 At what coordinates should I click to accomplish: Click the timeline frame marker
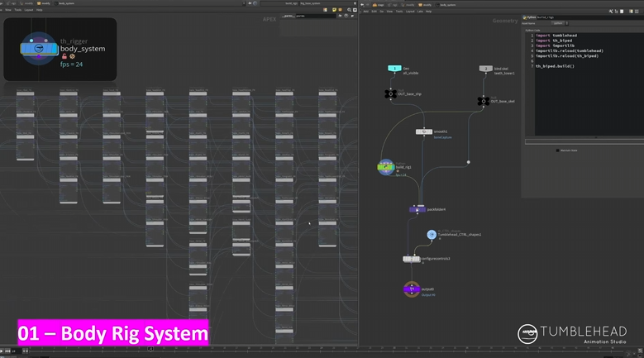150,349
